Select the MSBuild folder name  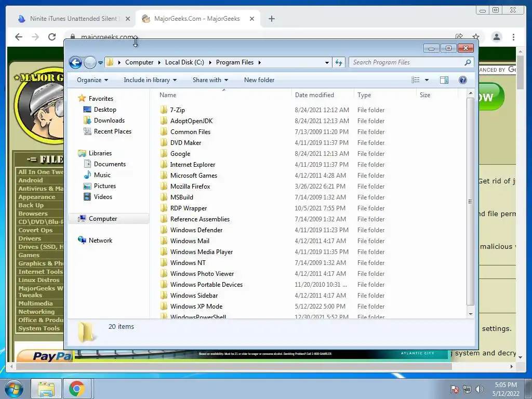point(182,197)
